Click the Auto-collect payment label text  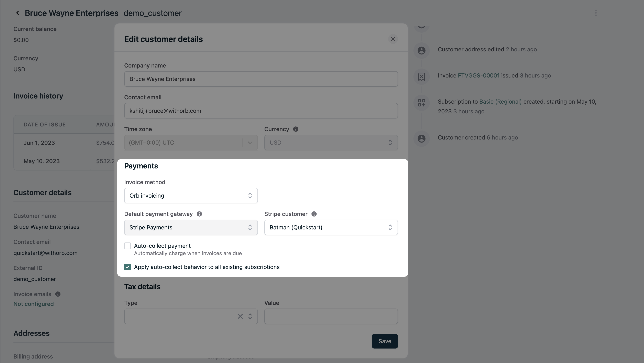(x=162, y=246)
